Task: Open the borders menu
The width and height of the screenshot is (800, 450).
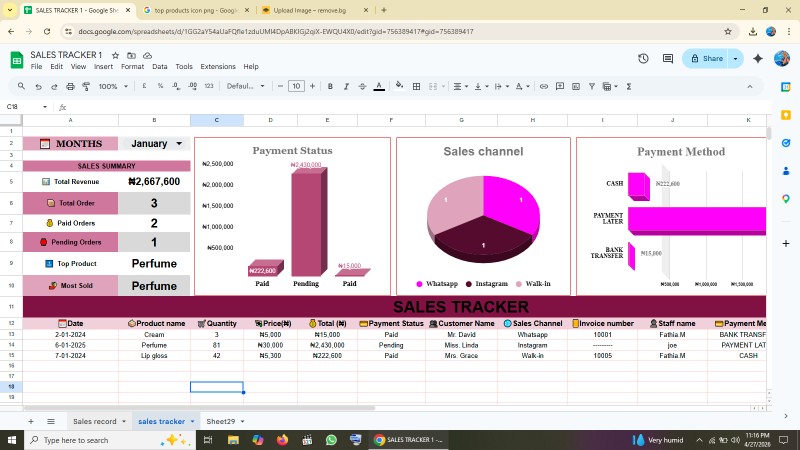Action: pos(416,87)
